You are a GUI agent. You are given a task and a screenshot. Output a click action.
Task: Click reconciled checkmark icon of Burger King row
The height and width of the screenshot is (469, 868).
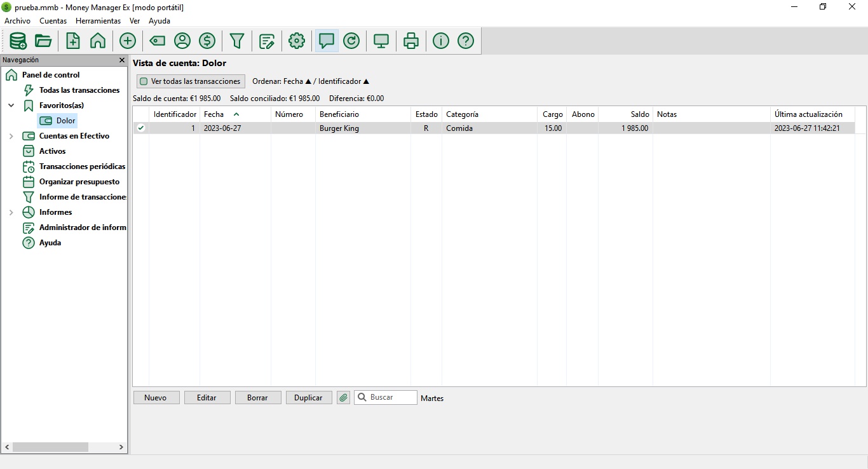141,128
